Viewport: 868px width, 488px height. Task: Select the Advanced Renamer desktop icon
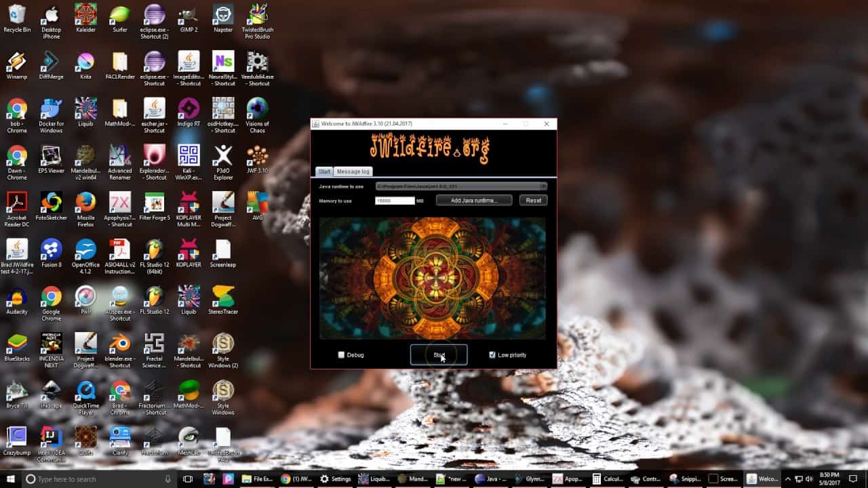[120, 163]
